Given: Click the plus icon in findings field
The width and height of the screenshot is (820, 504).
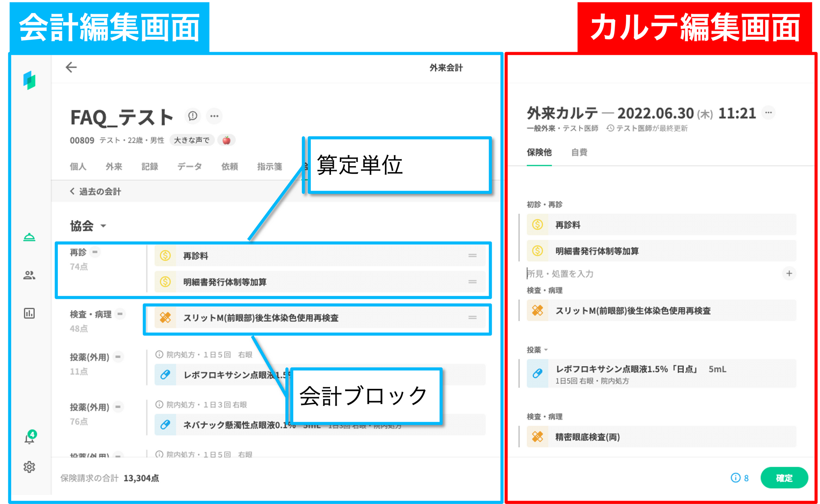Looking at the screenshot, I should coord(789,273).
